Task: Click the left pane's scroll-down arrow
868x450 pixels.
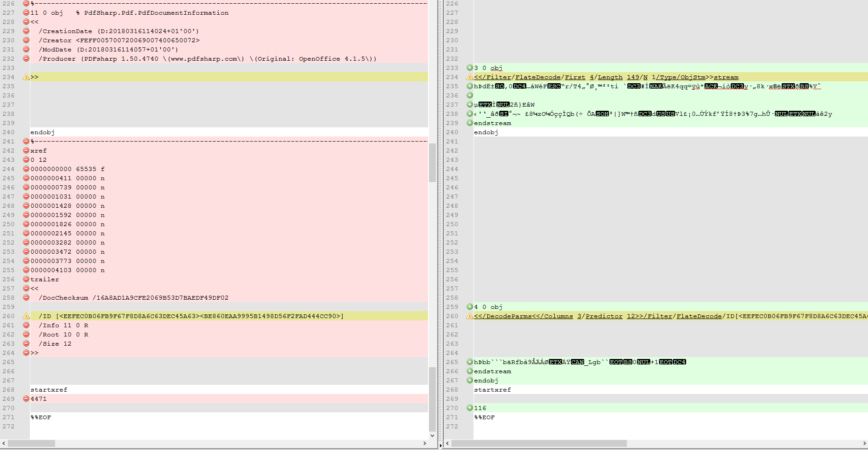Action: point(432,435)
